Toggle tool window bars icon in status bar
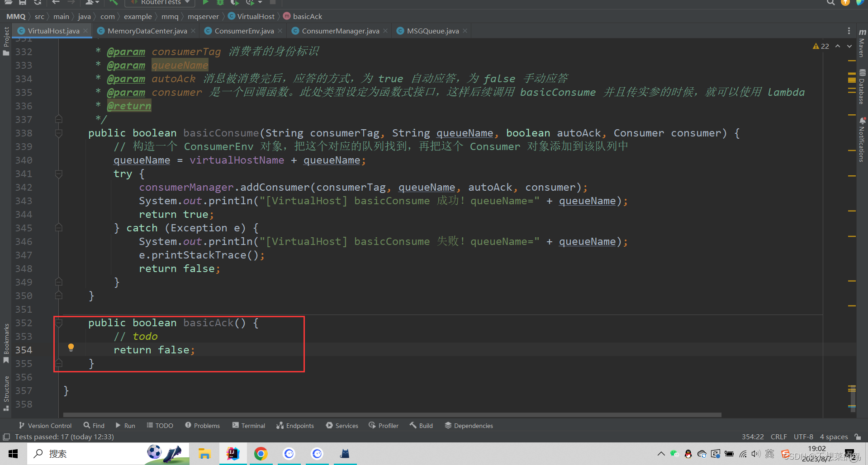 [x=6, y=437]
